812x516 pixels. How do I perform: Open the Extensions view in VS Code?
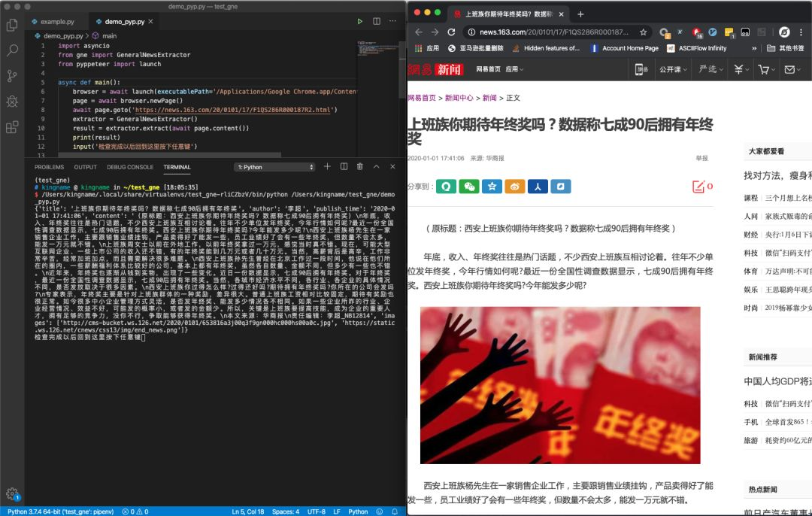click(x=12, y=127)
